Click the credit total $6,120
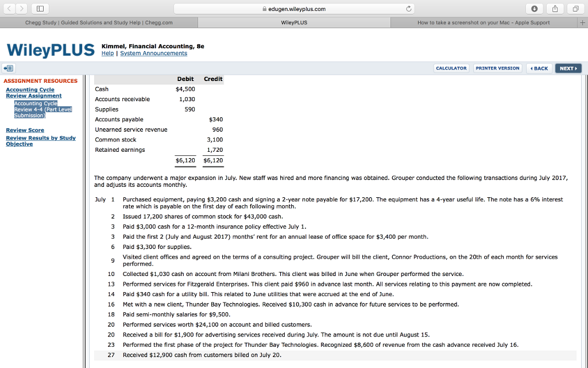This screenshot has width=588, height=368. [213, 160]
